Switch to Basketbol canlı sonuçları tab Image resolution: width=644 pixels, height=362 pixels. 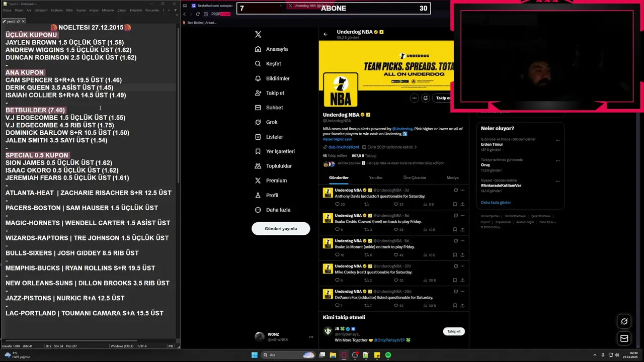tap(211, 6)
